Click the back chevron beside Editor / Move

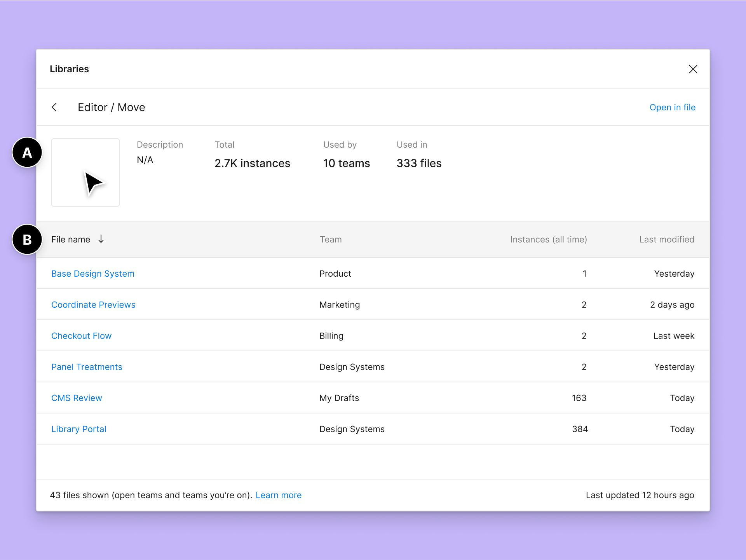tap(54, 107)
